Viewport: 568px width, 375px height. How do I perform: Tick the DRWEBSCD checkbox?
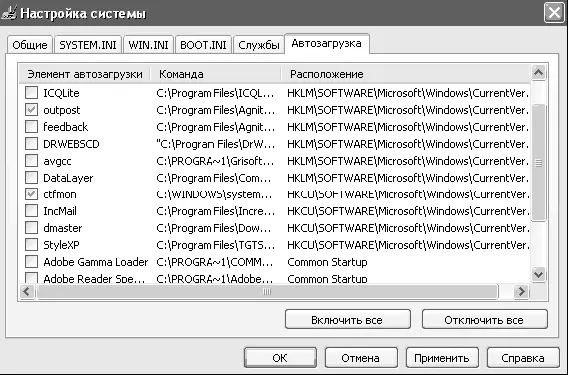(x=32, y=144)
